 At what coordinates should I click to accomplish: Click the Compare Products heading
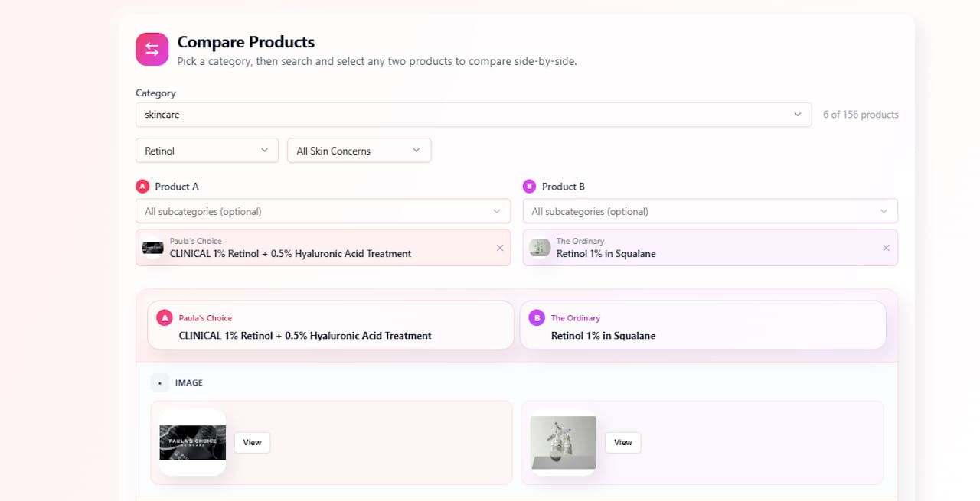point(246,42)
